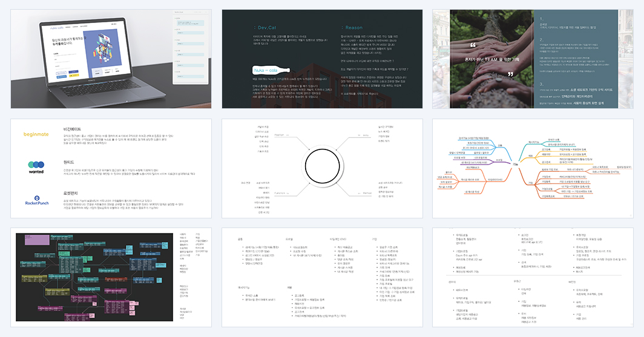Click the isometric illustration on laptop screen

click(x=104, y=49)
